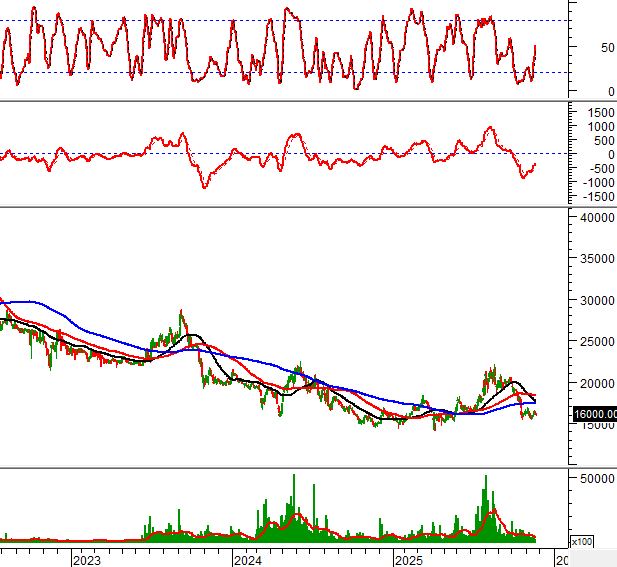Click the 16000.00 current price label
The height and width of the screenshot is (567, 617).
coord(593,414)
